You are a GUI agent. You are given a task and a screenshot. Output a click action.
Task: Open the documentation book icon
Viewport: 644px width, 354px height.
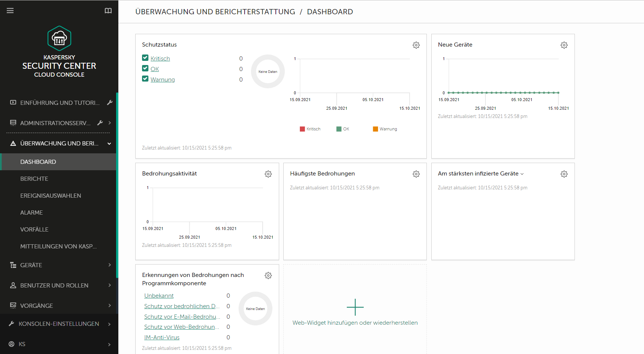(x=108, y=11)
